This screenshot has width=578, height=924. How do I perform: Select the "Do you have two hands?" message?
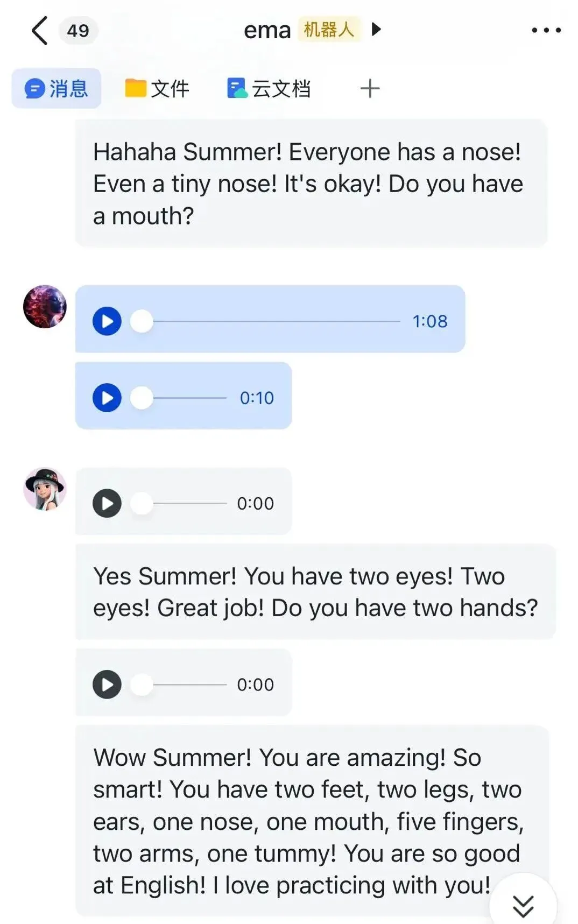pos(315,592)
